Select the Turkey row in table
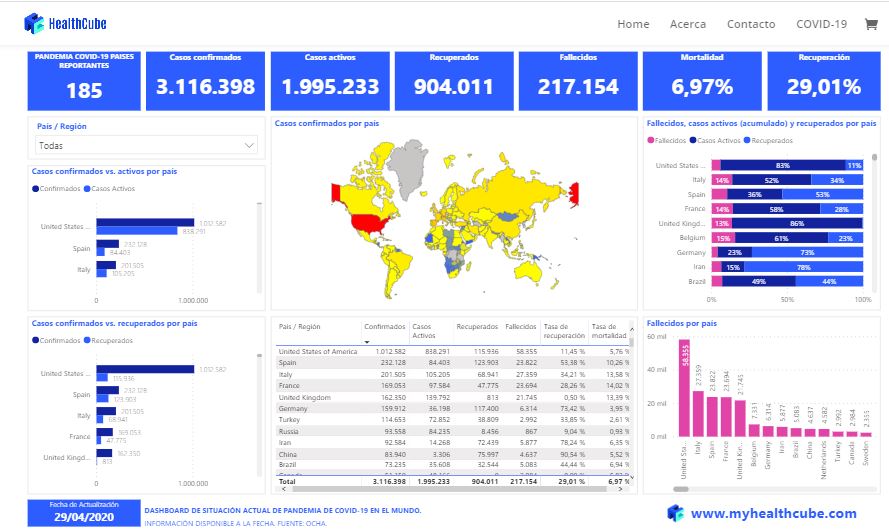Image resolution: width=889 pixels, height=532 pixels. tap(454, 420)
